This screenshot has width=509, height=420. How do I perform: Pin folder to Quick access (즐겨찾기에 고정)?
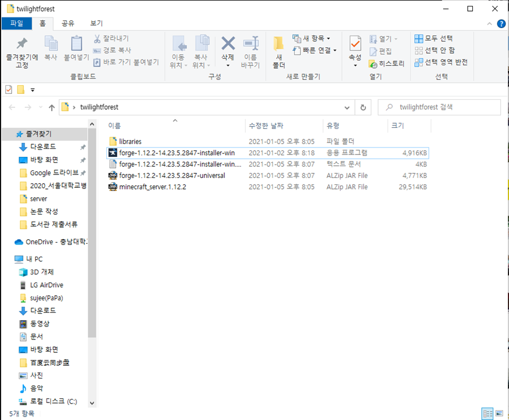click(x=22, y=52)
